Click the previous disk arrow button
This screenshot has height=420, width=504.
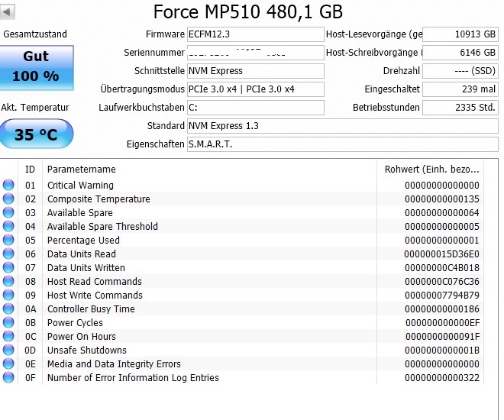tap(7, 12)
